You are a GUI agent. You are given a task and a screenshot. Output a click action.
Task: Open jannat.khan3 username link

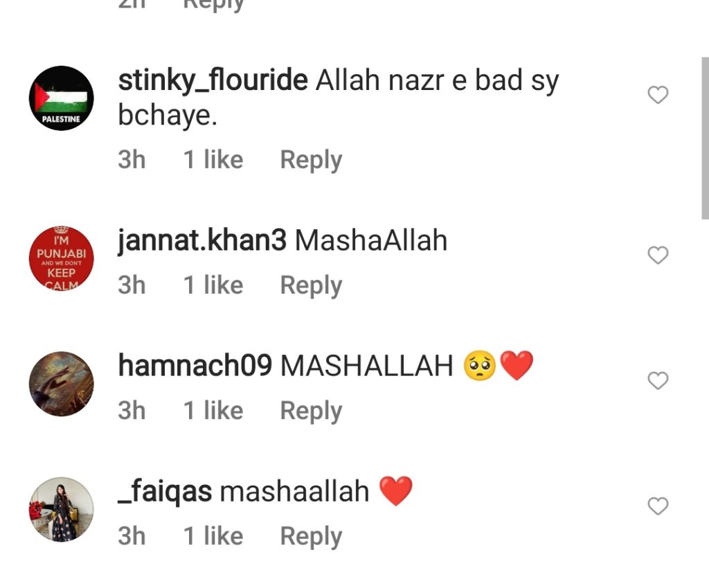(x=202, y=240)
